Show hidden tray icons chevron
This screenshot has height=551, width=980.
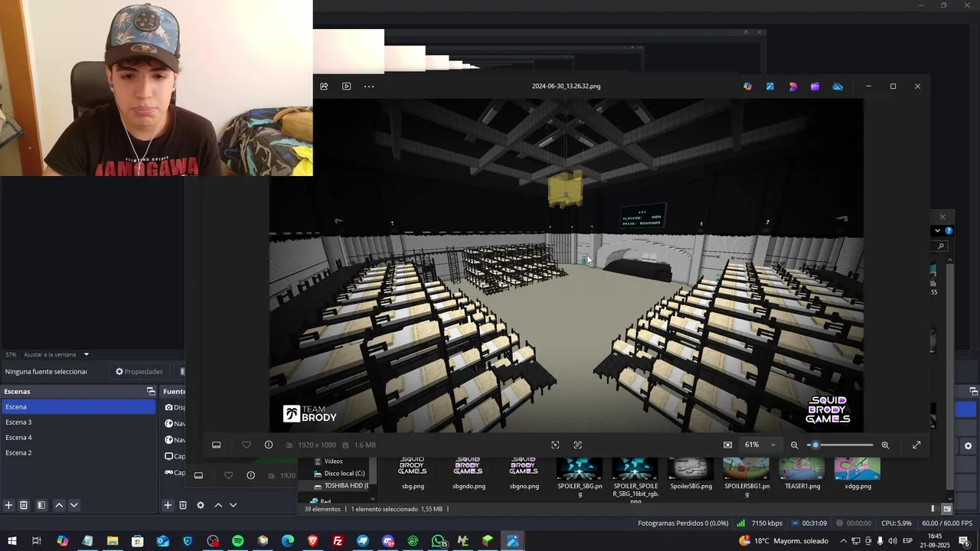click(x=843, y=541)
